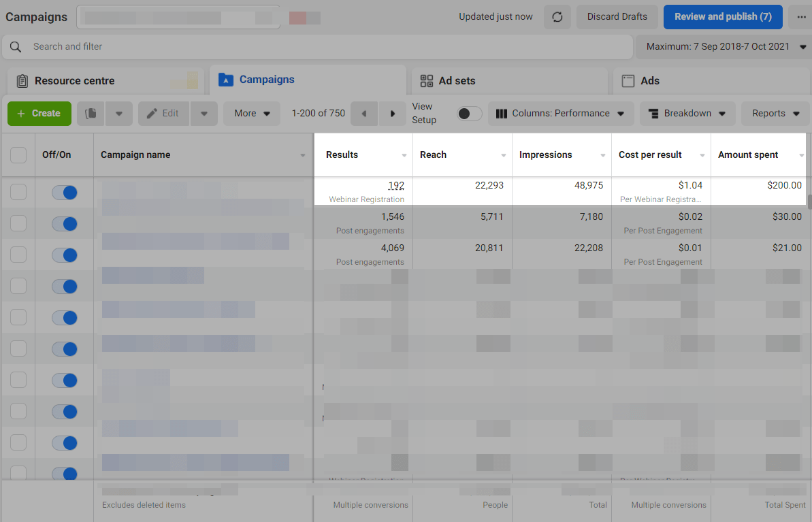
Task: Click the duplicate campaign icon
Action: tap(91, 114)
